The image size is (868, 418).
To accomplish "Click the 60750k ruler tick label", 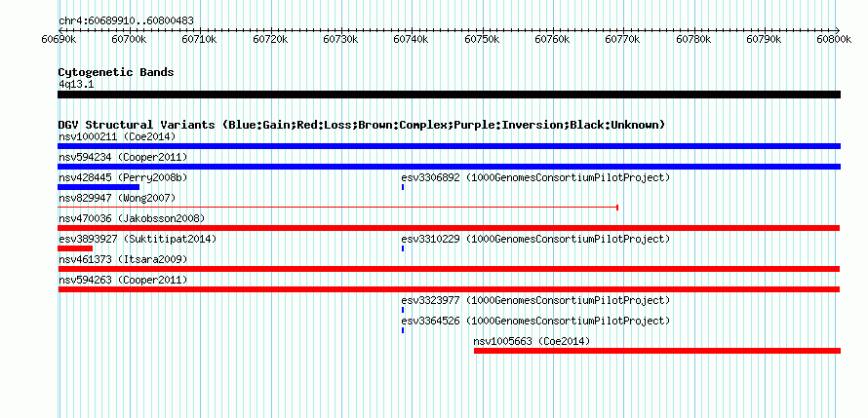I will click(483, 39).
